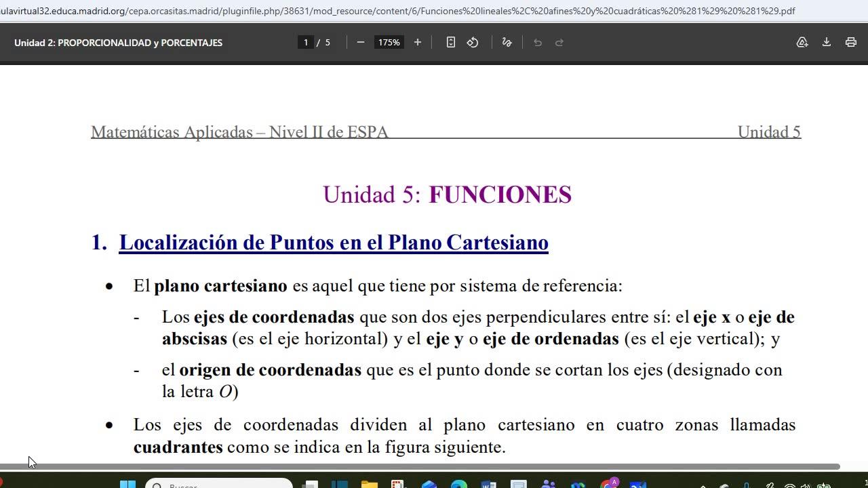Click the bold term 'origen de coordenadas'

coord(270,370)
